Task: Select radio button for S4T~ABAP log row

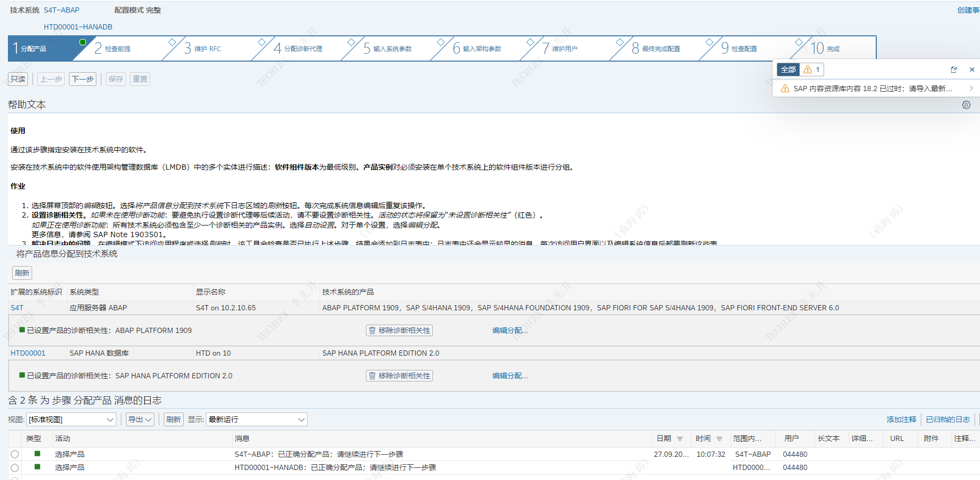Action: (15, 454)
